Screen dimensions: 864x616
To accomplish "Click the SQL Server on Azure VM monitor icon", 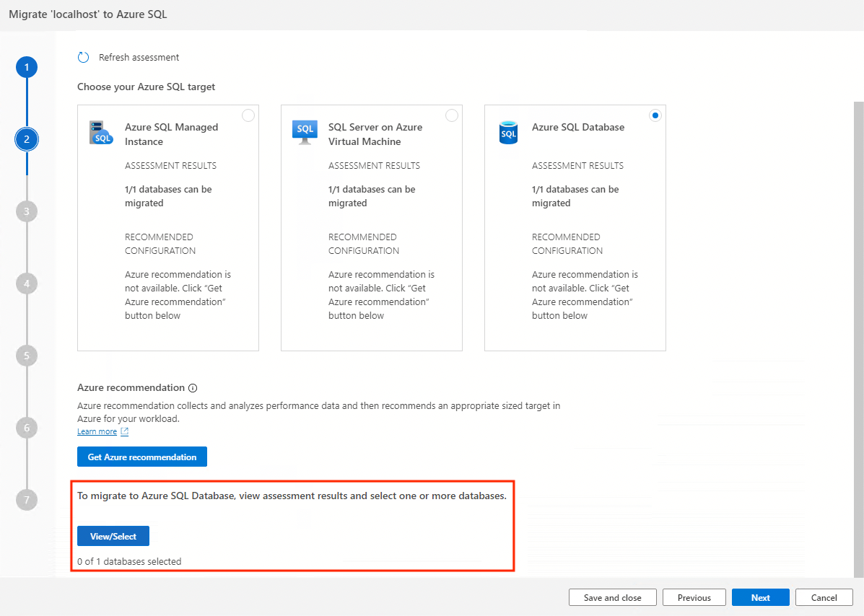I will click(x=305, y=133).
